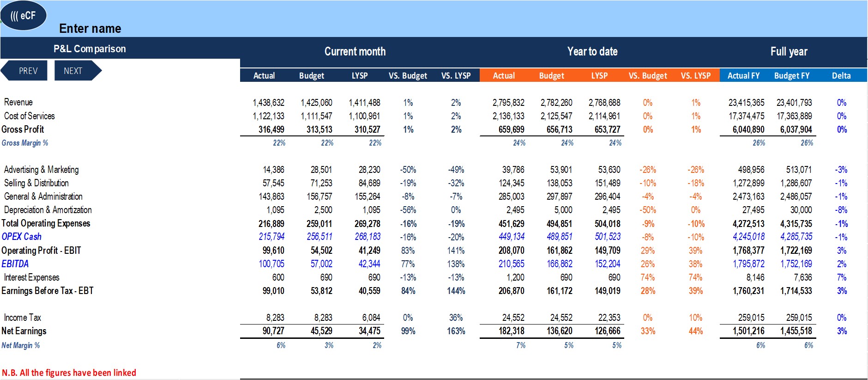Select General & Administration budget 156,757
This screenshot has height=380, width=868.
click(x=319, y=197)
